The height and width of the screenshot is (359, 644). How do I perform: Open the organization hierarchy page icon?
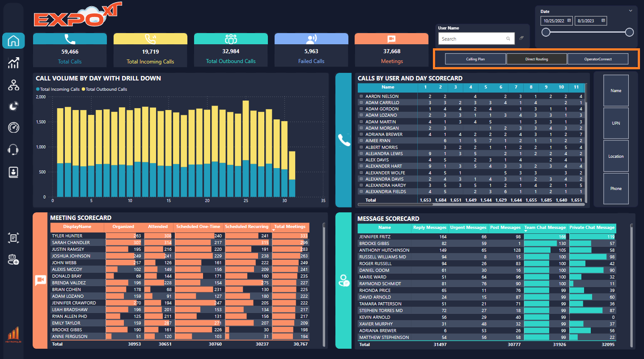point(13,84)
